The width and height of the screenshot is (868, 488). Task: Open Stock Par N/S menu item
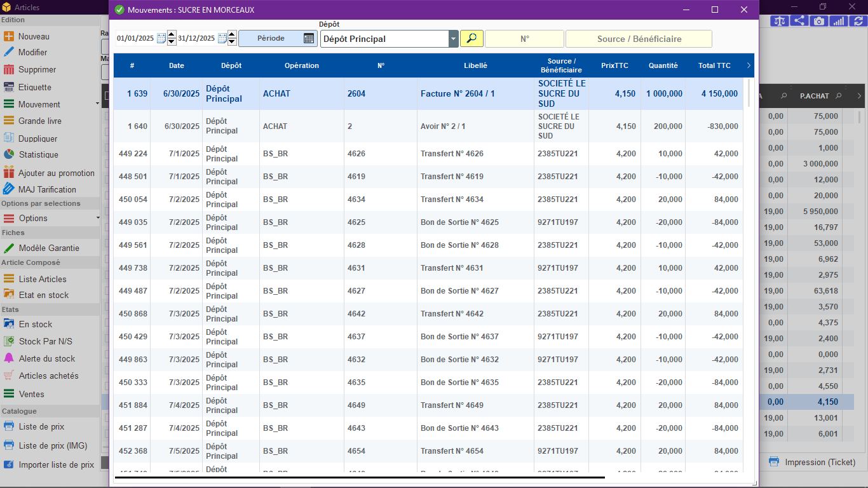coord(46,341)
